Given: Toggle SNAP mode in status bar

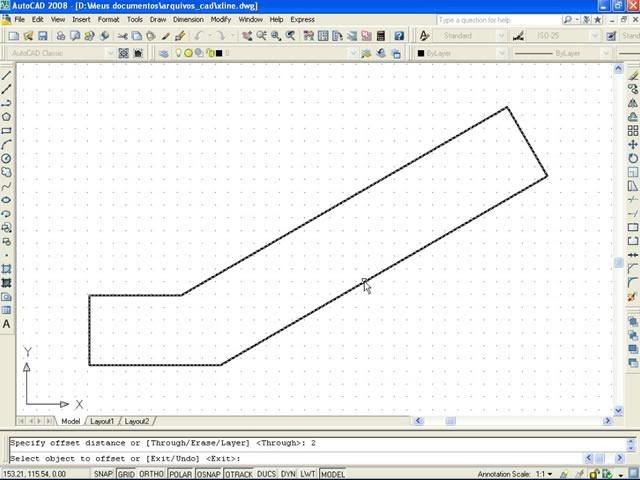Looking at the screenshot, I should (x=103, y=474).
